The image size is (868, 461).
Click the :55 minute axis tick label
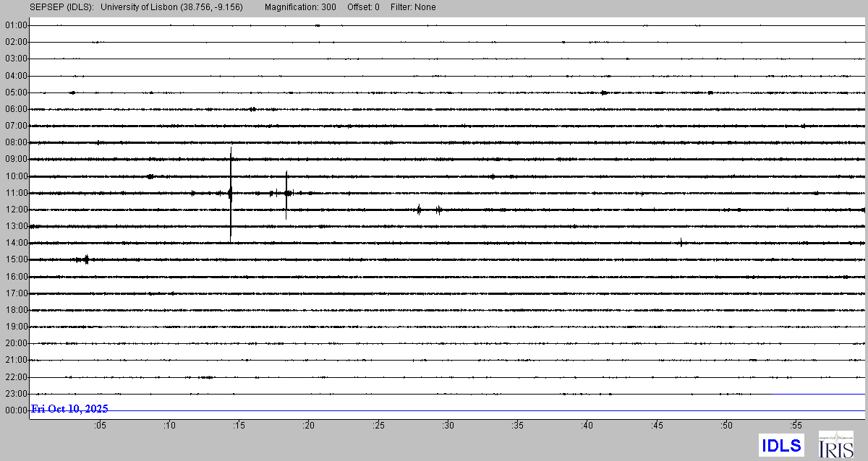tap(796, 425)
